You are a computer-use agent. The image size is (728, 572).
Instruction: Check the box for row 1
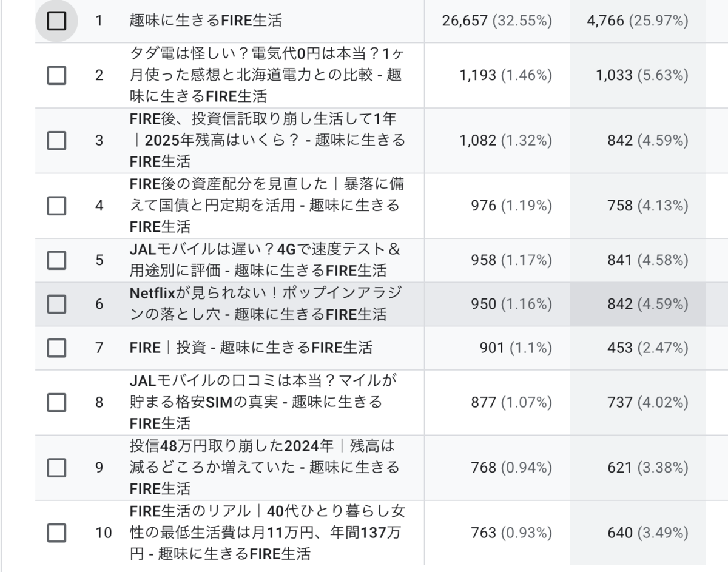(x=56, y=21)
